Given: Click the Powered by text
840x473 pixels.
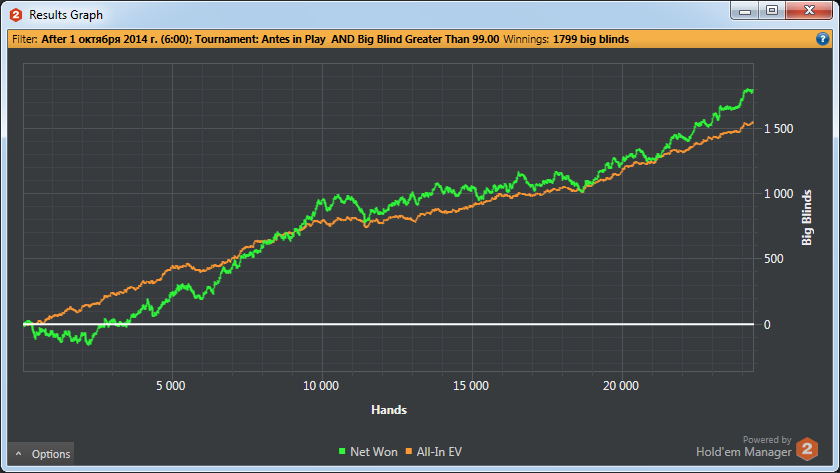Looking at the screenshot, I should [767, 439].
